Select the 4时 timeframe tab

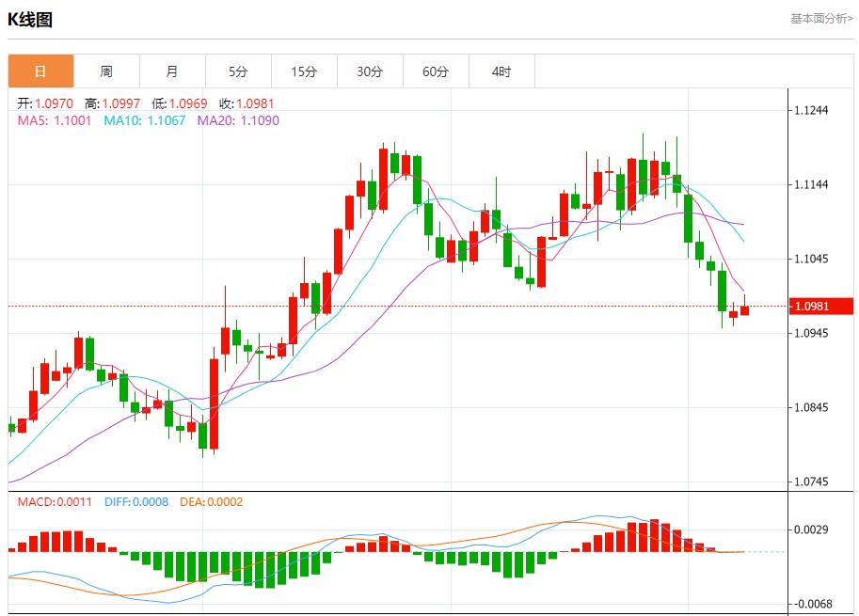pyautogui.click(x=501, y=71)
